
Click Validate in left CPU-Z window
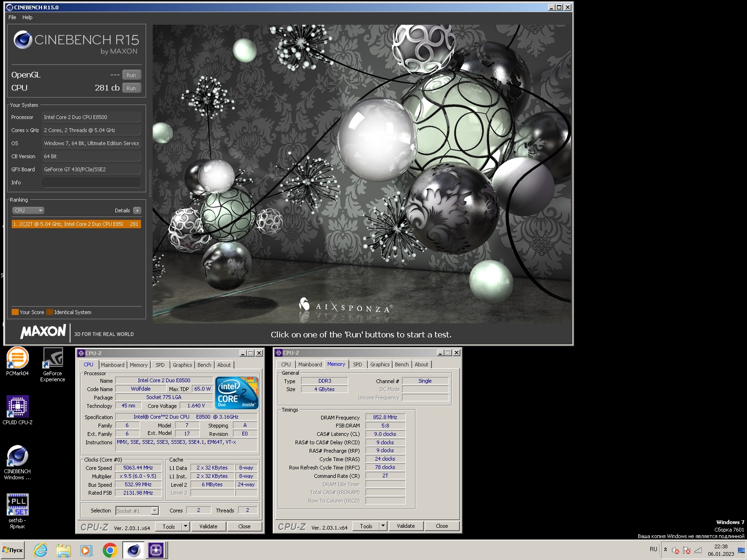[208, 526]
